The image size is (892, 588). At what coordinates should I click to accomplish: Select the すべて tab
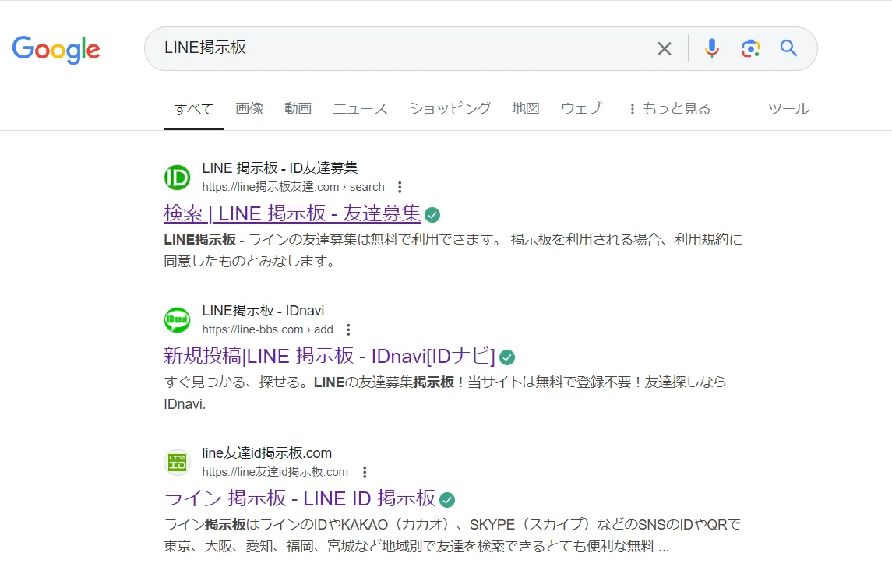[x=193, y=108]
